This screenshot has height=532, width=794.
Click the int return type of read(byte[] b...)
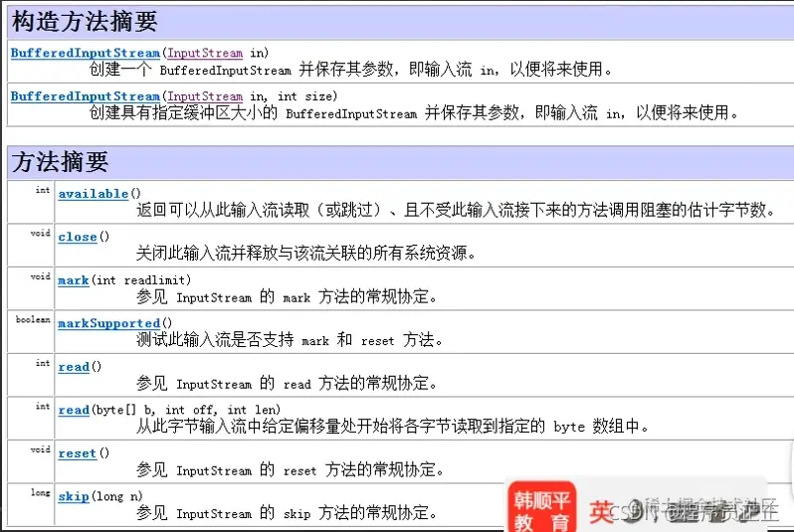point(43,406)
